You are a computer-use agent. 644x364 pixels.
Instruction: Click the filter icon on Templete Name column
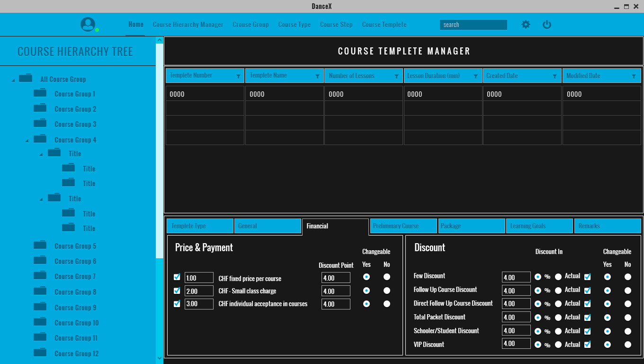(x=317, y=76)
